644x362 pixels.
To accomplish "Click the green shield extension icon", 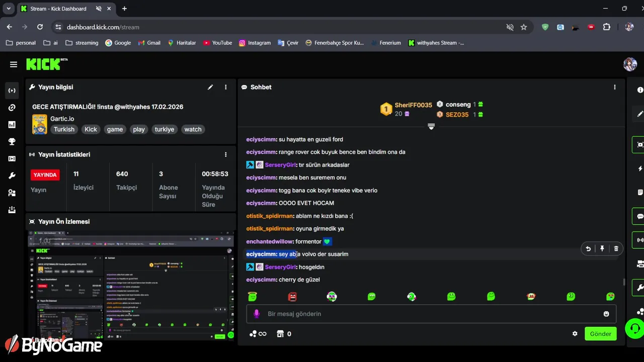I will tap(545, 27).
